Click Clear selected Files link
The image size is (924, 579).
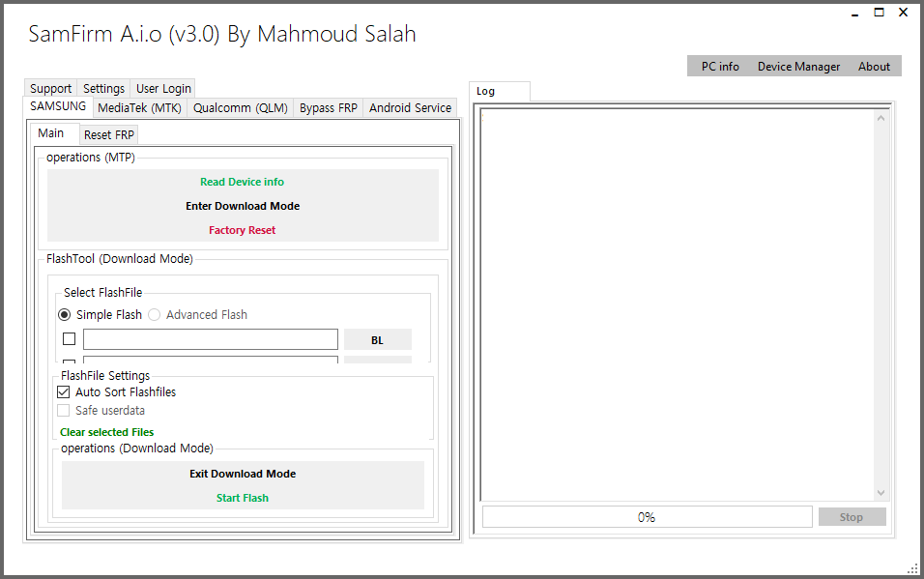pos(106,432)
